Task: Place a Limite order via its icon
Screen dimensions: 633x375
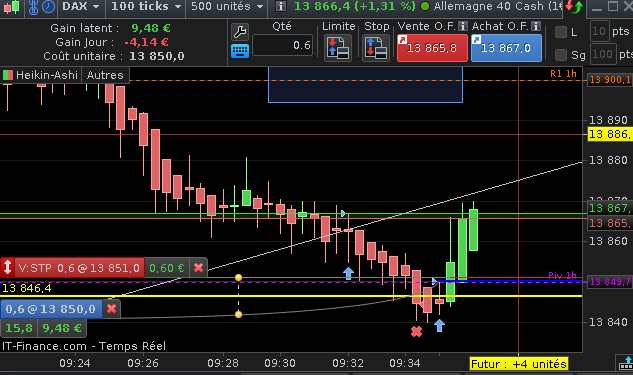Action: point(338,48)
